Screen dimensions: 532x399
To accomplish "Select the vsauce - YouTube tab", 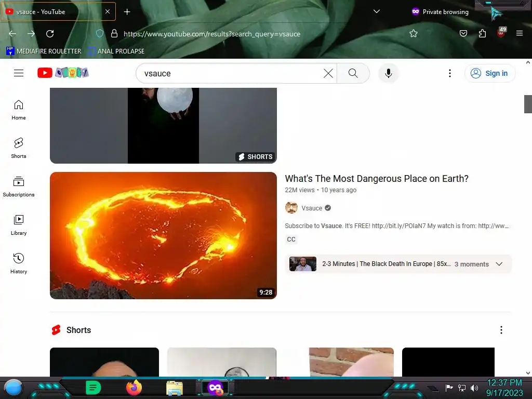I will [58, 11].
